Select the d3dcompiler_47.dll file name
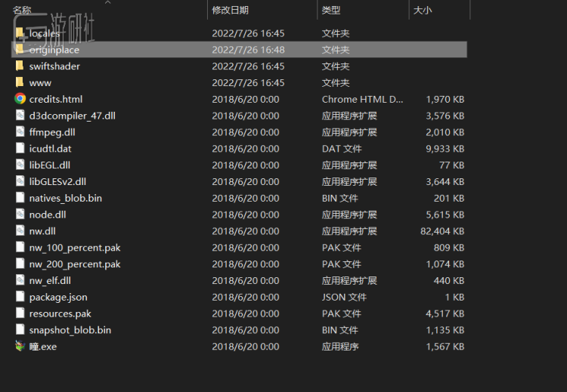 (73, 116)
